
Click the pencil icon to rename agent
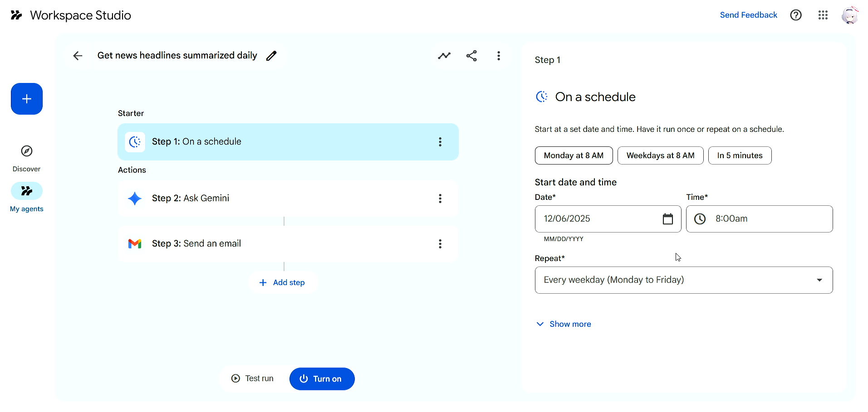[271, 56]
